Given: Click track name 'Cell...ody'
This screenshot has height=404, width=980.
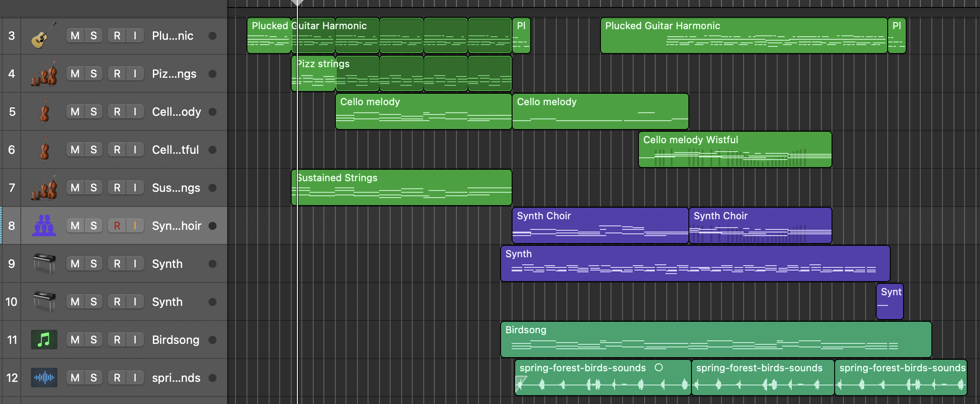Looking at the screenshot, I should pos(176,112).
